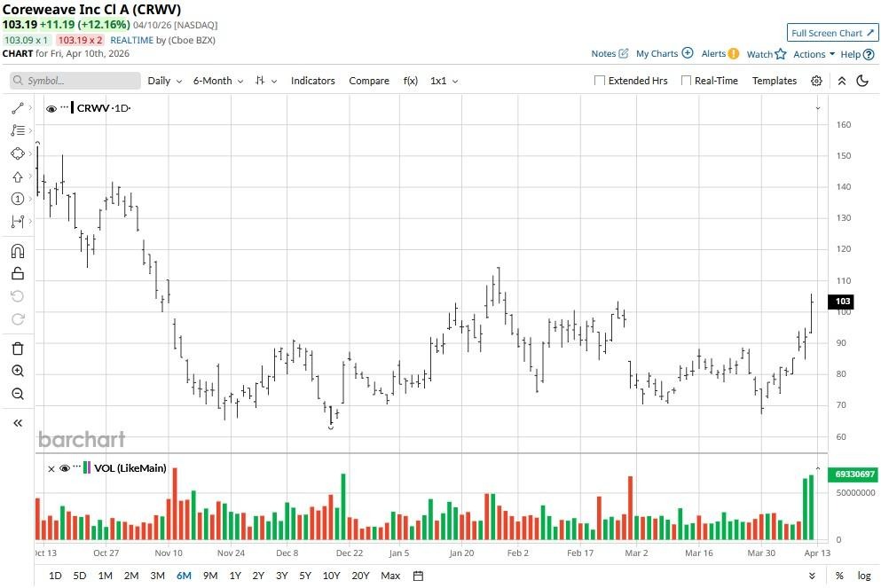Switch to dark mode moon icon

tap(862, 81)
